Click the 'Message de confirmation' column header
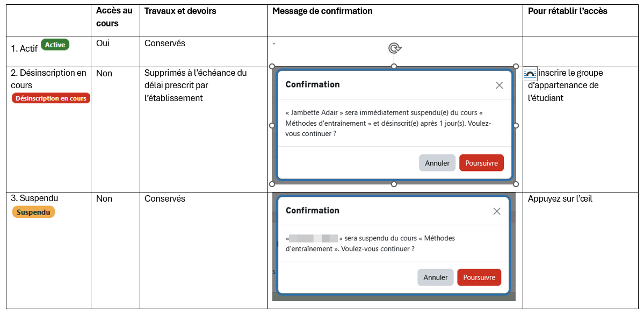This screenshot has width=644, height=314. 322,11
